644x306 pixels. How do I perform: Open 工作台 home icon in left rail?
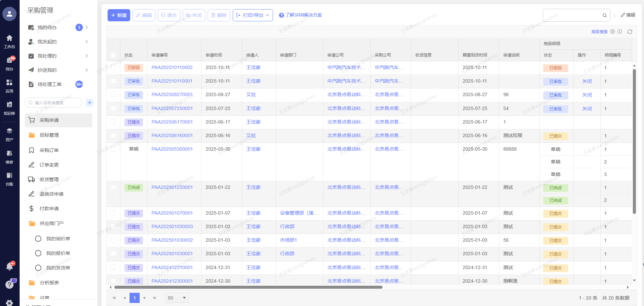9,41
